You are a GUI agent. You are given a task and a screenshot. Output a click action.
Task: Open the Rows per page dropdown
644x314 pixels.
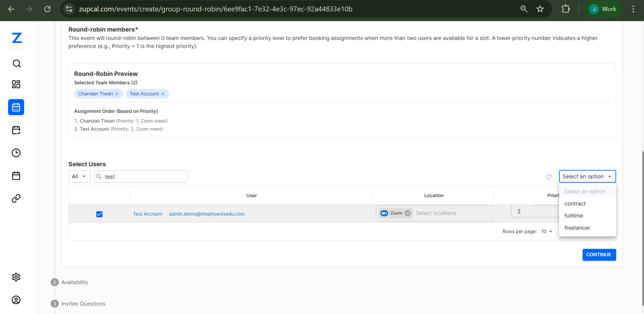547,231
